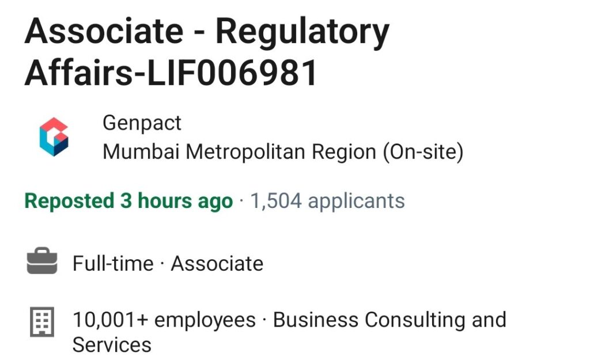Tap the word 'Affairs' in the title
590x364 pixels.
[79, 73]
